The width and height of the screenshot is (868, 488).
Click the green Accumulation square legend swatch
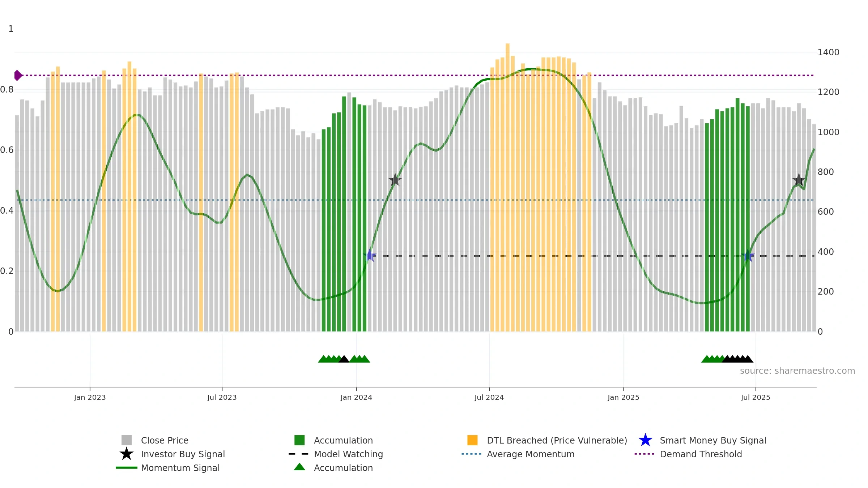pyautogui.click(x=299, y=440)
